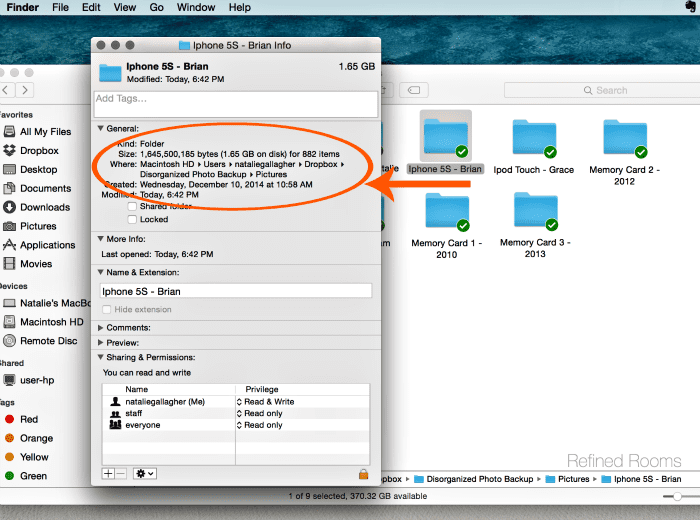Select Desktop in the sidebar
This screenshot has height=520, width=700.
(x=30, y=170)
